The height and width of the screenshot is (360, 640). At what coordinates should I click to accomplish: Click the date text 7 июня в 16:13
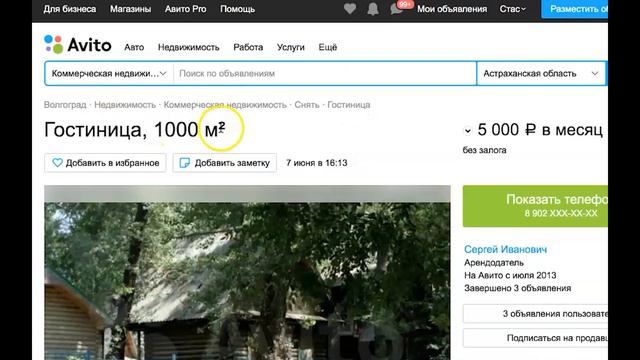pos(317,163)
